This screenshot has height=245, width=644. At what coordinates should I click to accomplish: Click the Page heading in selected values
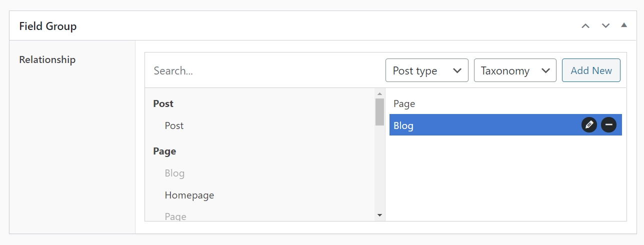pyautogui.click(x=404, y=103)
